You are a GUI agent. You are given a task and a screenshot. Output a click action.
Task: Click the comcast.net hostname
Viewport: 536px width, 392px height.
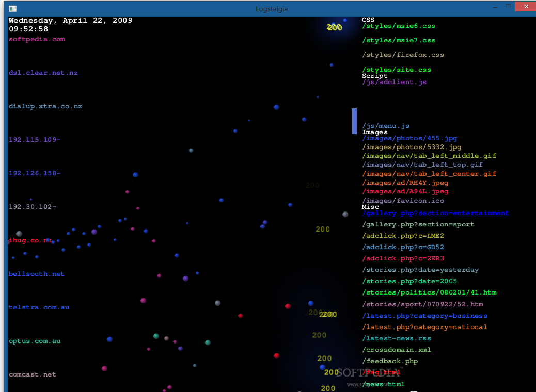click(x=33, y=374)
